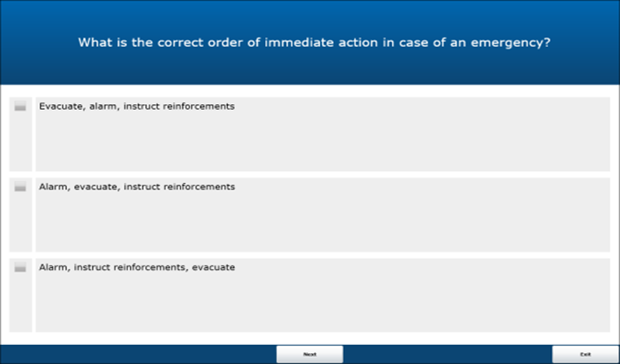This screenshot has height=364, width=620.
Task: Select the answer text 'Alarm, evacuate, instruct reinforcements'
Action: [137, 187]
